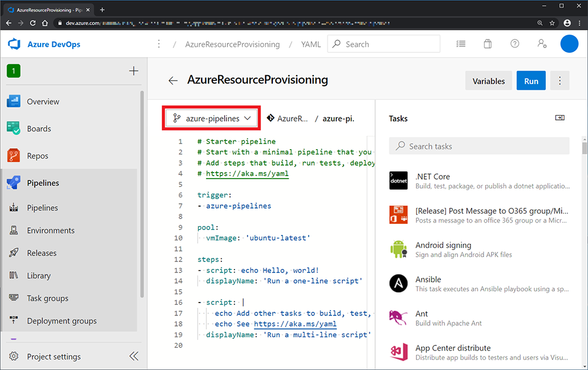Select the Ant task
The height and width of the screenshot is (370, 588).
point(479,318)
